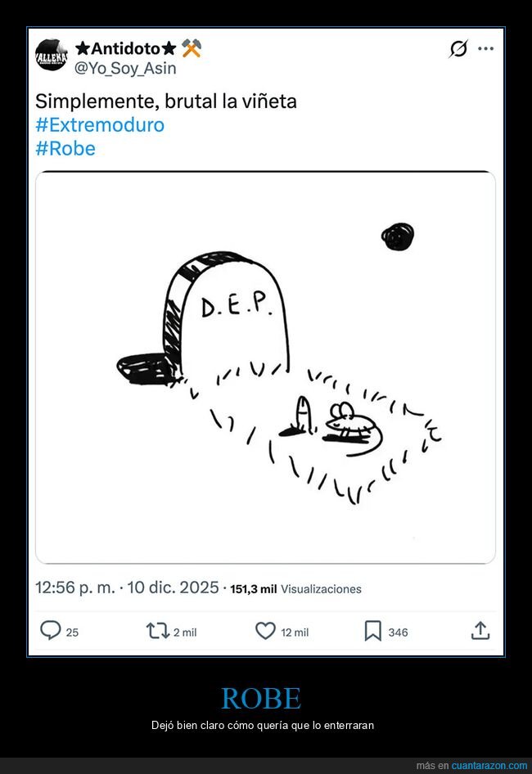Visit the cuantarazon.com link
Image resolution: width=532 pixels, height=774 pixels.
click(x=489, y=766)
